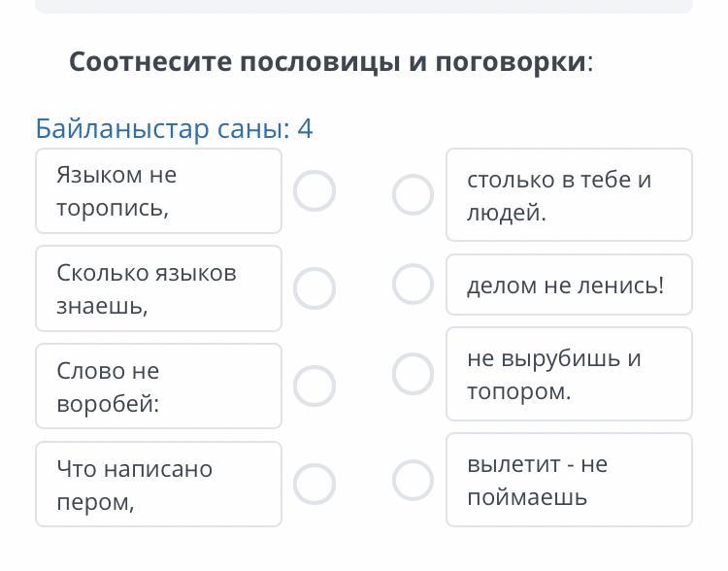This screenshot has height=571, width=728.
Task: Click the gray panel above the heading
Action: click(x=364, y=6)
